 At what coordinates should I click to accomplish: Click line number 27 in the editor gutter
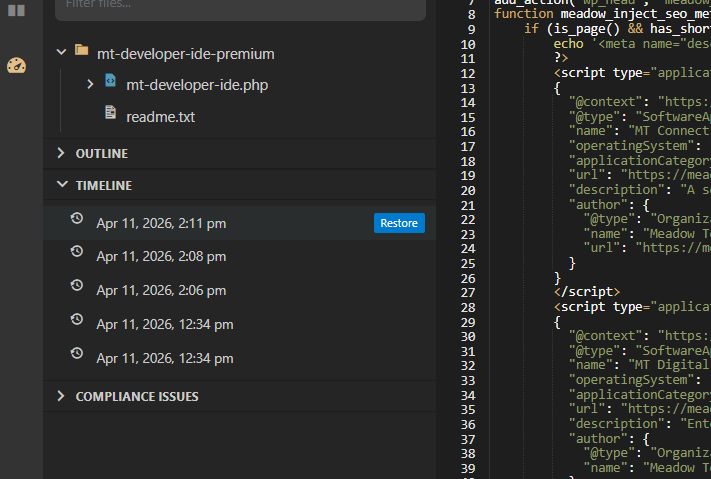[x=468, y=293]
